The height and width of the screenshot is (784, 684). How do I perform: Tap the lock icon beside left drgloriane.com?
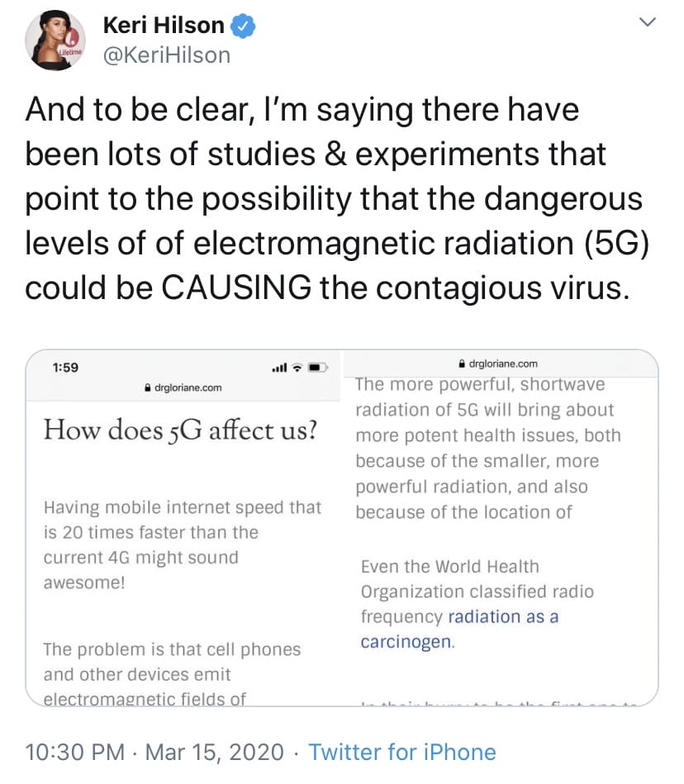148,387
